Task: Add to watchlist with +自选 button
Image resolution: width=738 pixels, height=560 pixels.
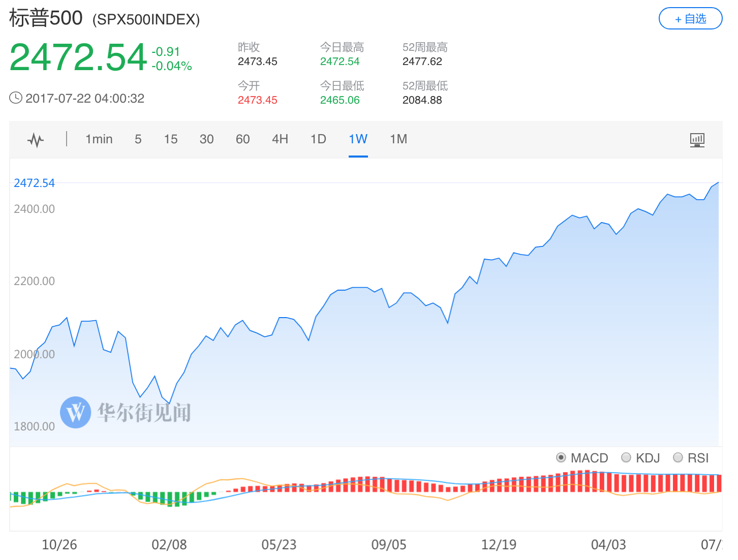Action: click(690, 19)
